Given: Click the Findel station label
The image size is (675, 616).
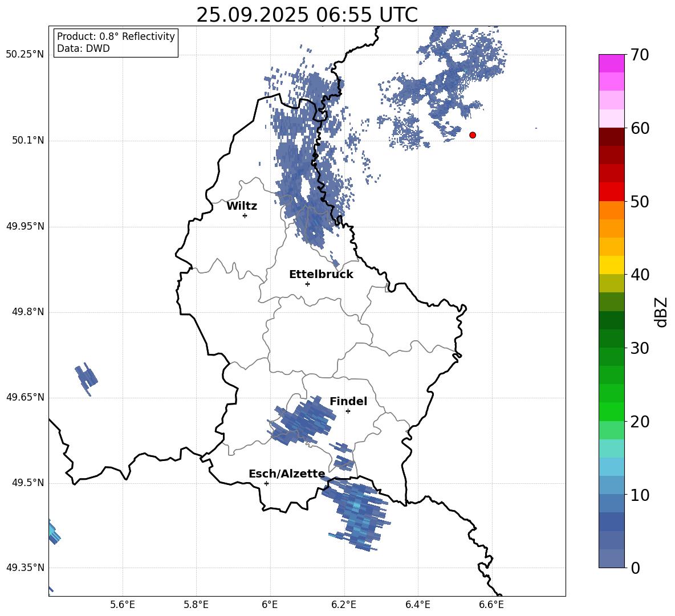Looking at the screenshot, I should [348, 401].
